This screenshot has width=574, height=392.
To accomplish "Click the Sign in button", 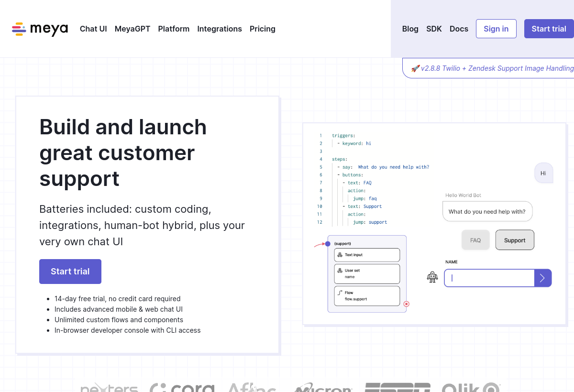I will click(x=496, y=29).
